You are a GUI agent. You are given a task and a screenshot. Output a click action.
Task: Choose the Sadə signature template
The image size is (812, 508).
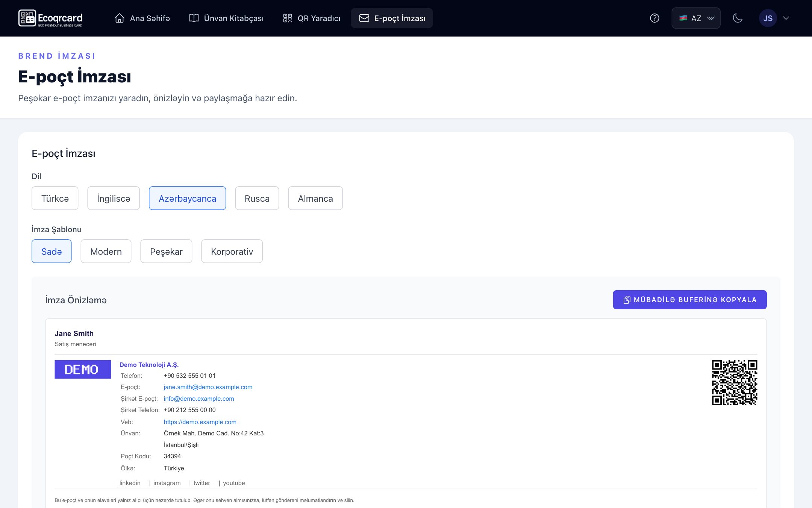pyautogui.click(x=52, y=251)
